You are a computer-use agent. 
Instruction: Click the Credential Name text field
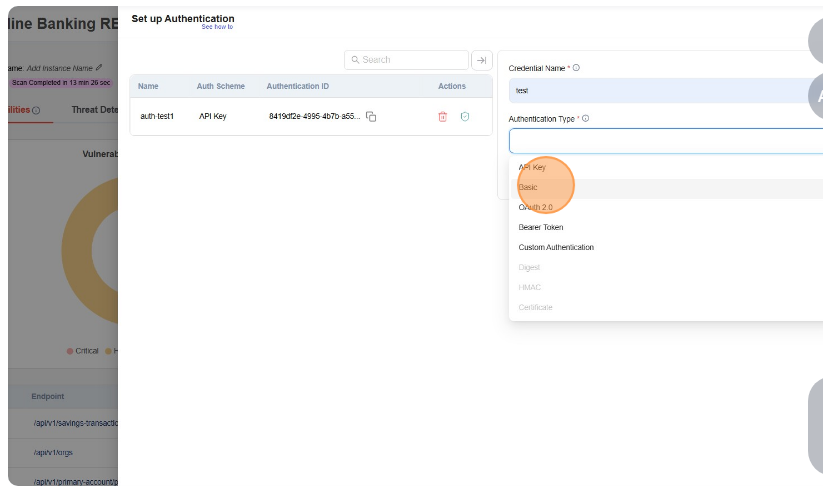(665, 90)
